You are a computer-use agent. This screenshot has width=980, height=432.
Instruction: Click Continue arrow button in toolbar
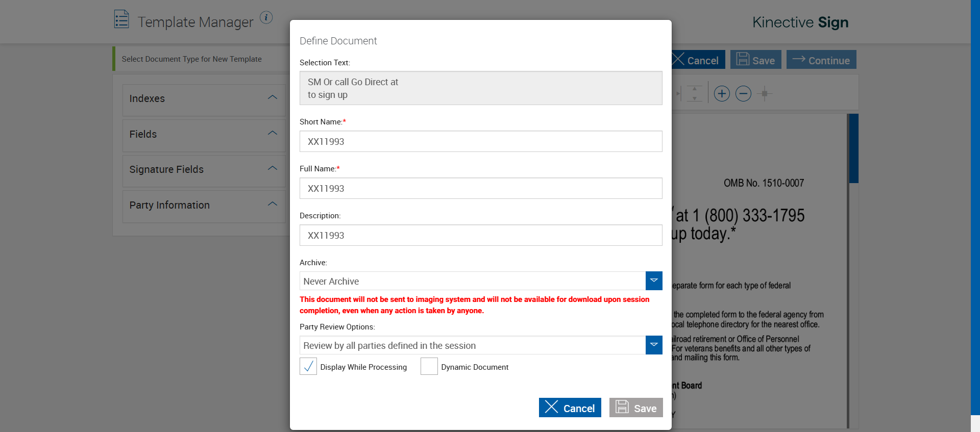(x=821, y=60)
